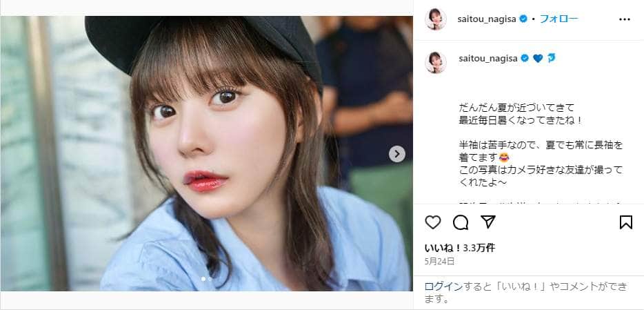
Task: Open the three-dot more options menu
Action: click(624, 19)
